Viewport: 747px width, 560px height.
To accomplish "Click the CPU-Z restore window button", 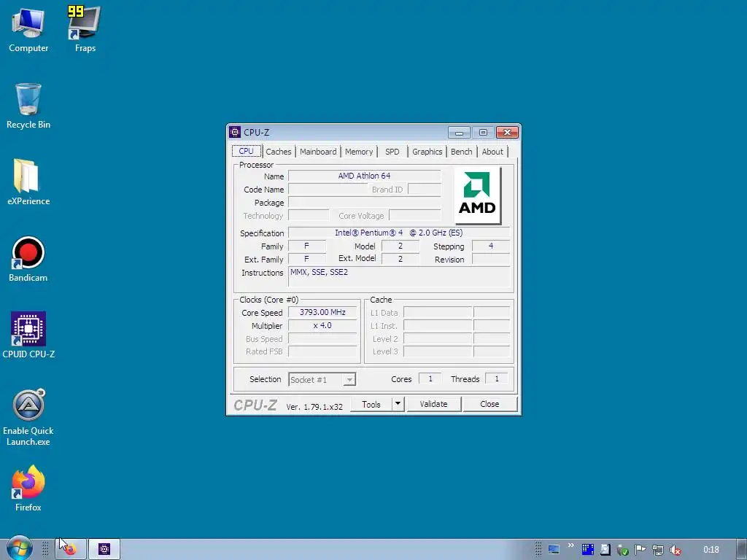I will click(483, 133).
